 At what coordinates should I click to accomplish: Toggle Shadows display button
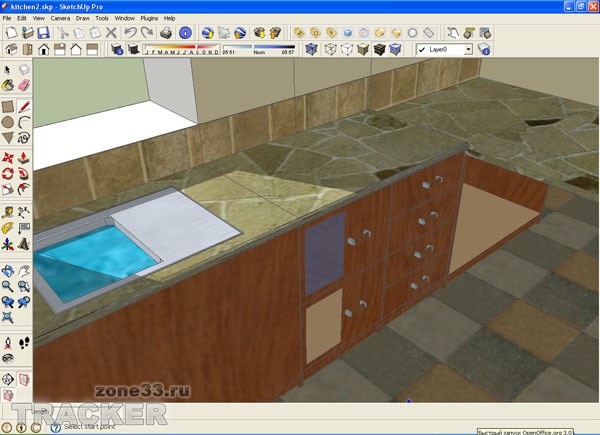coord(133,49)
